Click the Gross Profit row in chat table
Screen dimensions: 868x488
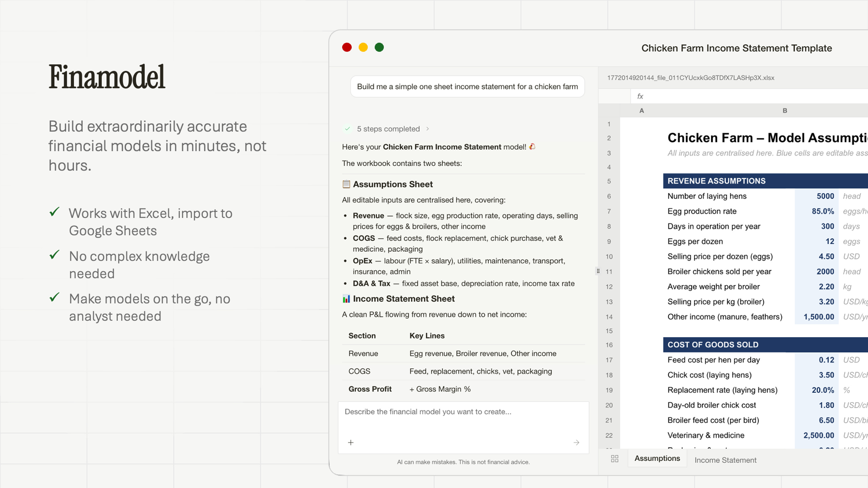[463, 389]
